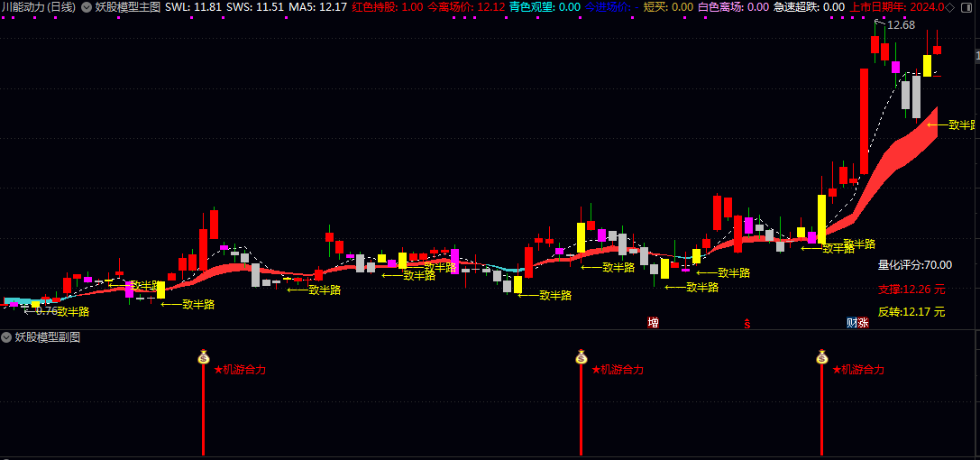Click the SWL: 11.81 value
The width and height of the screenshot is (980, 460).
tap(195, 7)
